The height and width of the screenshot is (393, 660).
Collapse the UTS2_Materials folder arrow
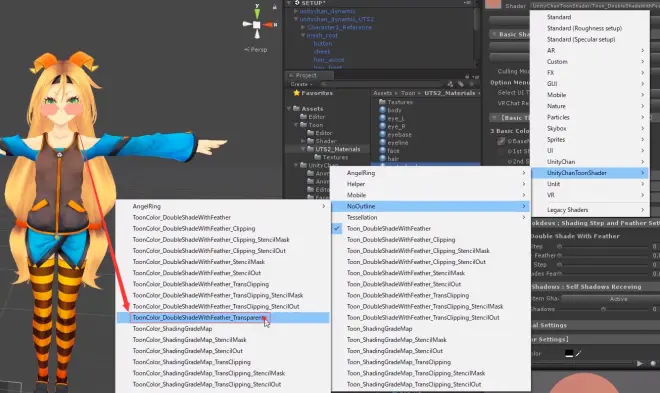[x=303, y=149]
